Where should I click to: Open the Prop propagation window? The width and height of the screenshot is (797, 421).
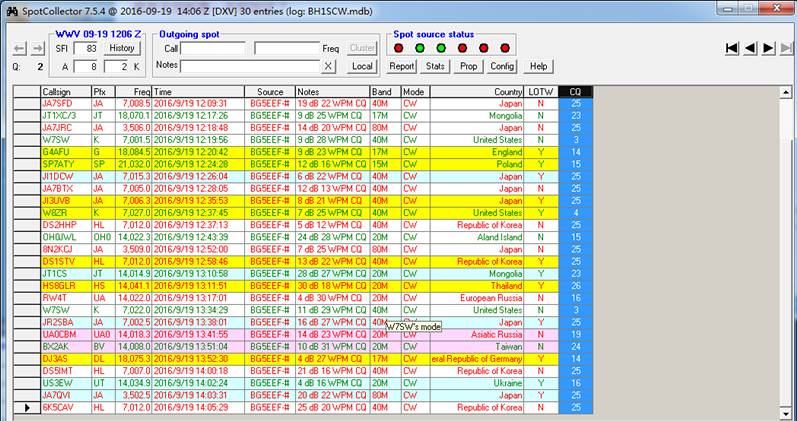468,66
